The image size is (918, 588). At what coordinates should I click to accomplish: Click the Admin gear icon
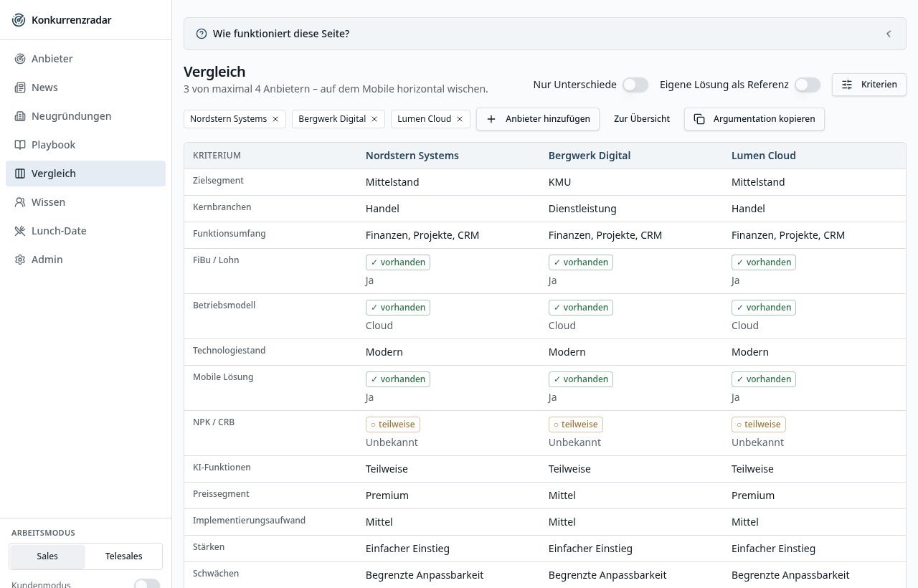[20, 260]
